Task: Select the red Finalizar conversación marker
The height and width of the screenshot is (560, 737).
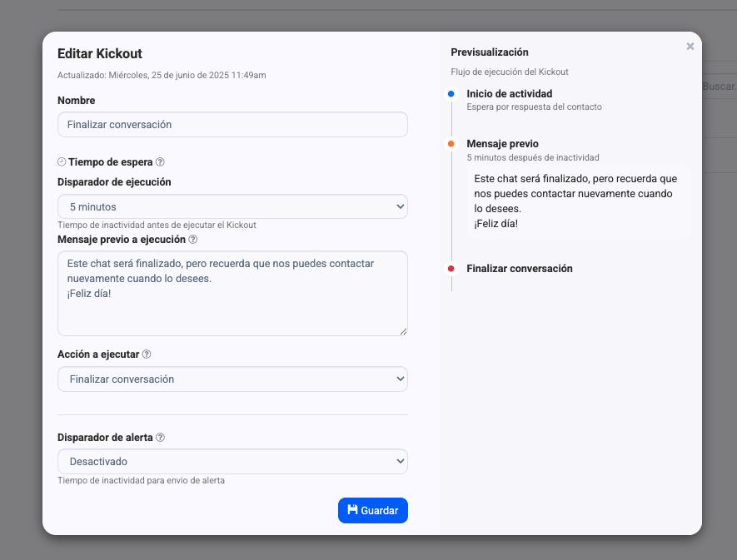Action: (449, 268)
